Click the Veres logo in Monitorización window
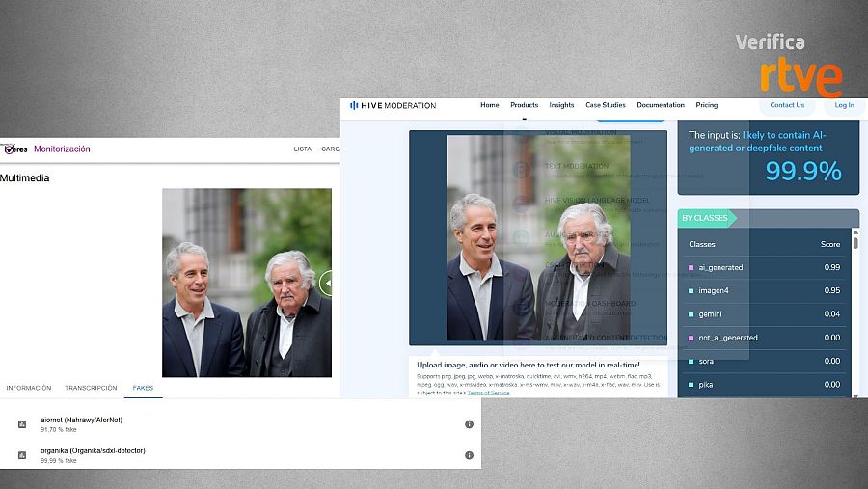This screenshot has height=489, width=868. 14,149
